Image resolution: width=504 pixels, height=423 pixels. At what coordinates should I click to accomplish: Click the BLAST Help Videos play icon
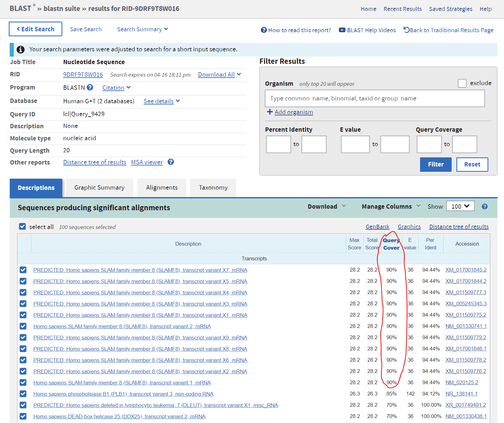coord(342,30)
